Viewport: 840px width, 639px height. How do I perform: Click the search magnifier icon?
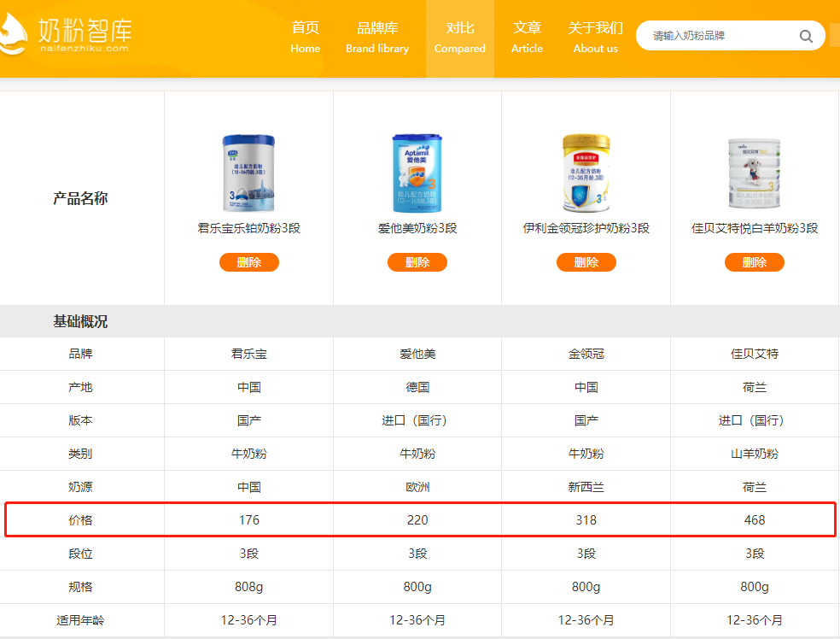(806, 36)
